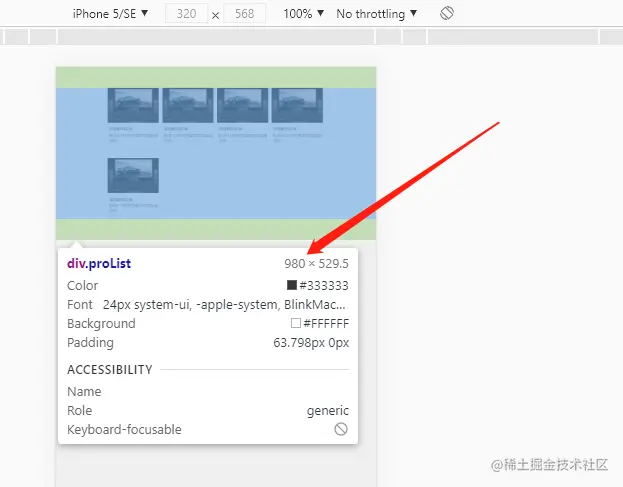
Task: Open the No throttling dropdown
Action: pos(377,14)
